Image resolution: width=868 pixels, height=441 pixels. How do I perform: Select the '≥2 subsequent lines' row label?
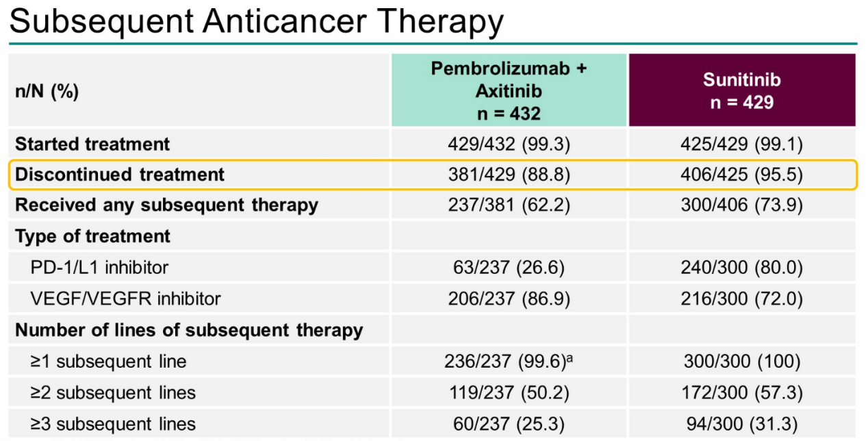(x=113, y=392)
